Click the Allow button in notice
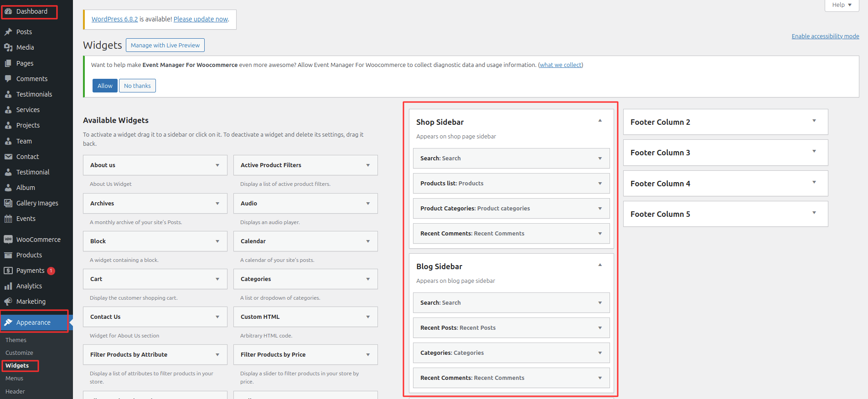The width and height of the screenshot is (868, 399). pos(105,86)
